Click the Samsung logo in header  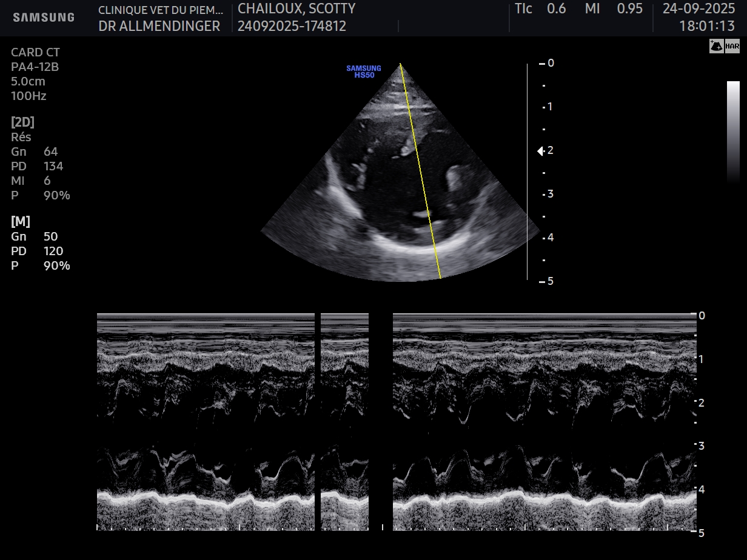click(x=44, y=18)
